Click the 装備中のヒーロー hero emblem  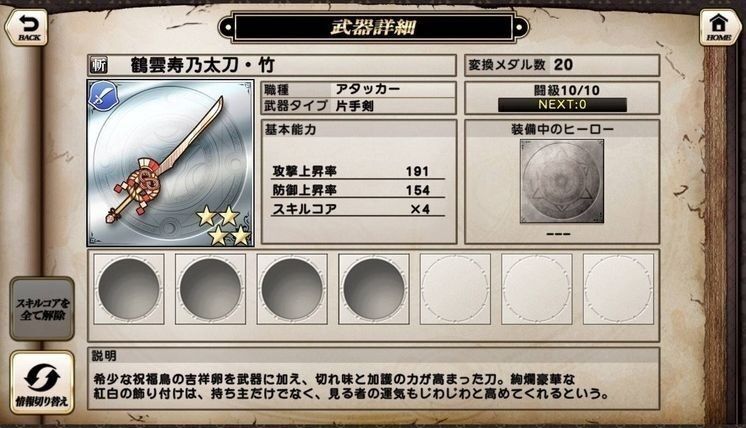tap(562, 181)
